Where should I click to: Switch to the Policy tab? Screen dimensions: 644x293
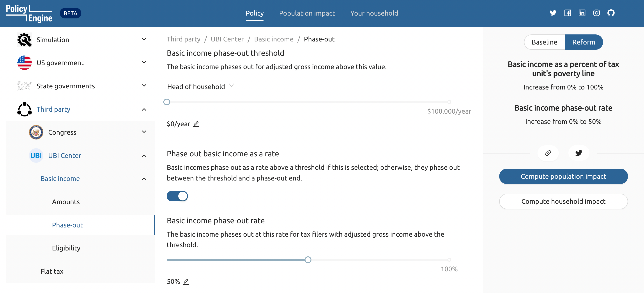coord(255,13)
